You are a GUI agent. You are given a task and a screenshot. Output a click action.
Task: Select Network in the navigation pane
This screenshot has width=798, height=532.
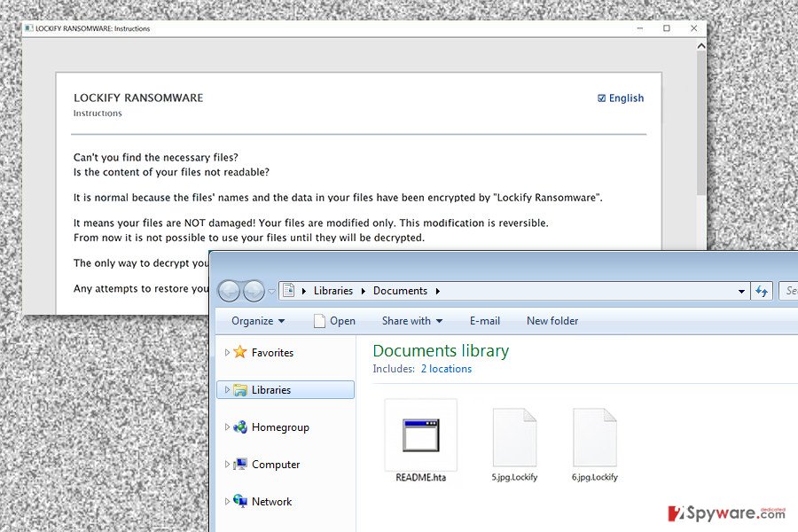point(272,502)
